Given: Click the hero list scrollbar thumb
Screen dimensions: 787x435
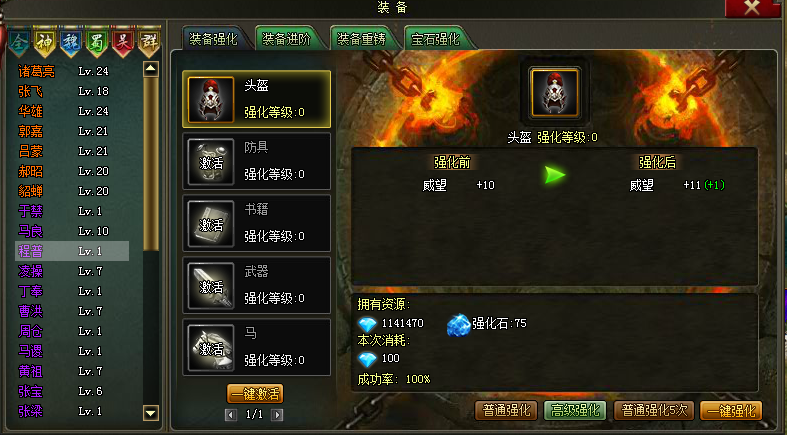Looking at the screenshot, I should click(151, 163).
